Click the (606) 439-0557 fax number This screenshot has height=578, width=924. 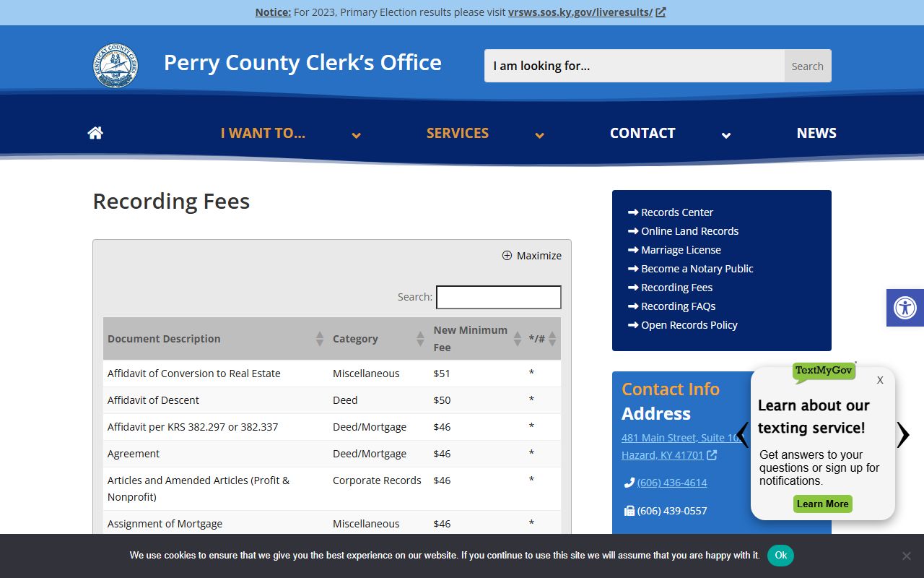(x=672, y=511)
